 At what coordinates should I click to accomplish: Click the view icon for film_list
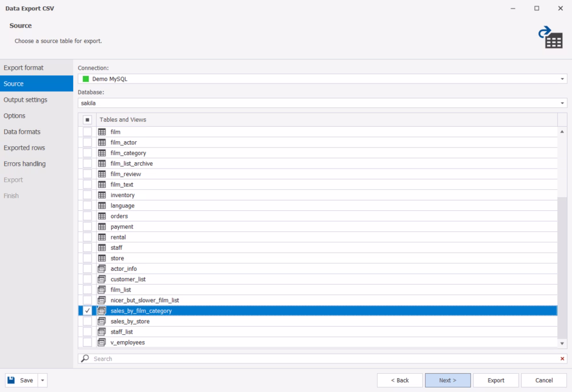[x=102, y=290]
